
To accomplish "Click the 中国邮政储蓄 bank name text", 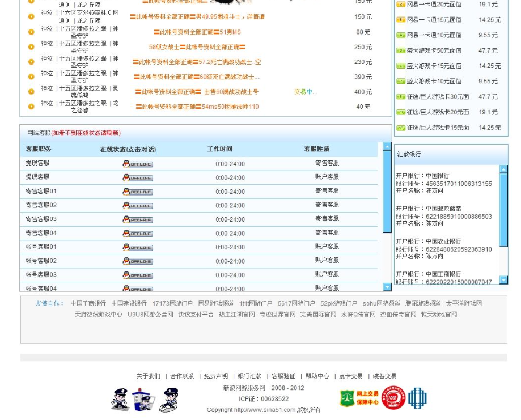I will [443, 209].
